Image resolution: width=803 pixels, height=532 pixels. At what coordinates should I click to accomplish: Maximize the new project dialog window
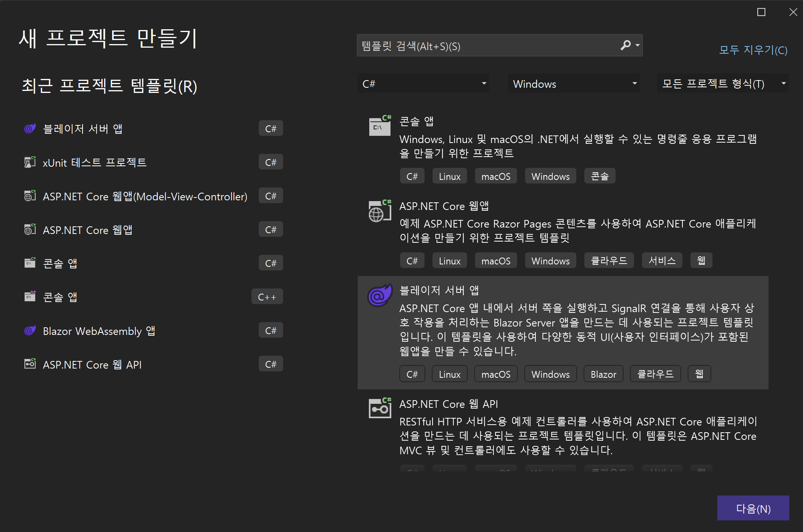(761, 12)
